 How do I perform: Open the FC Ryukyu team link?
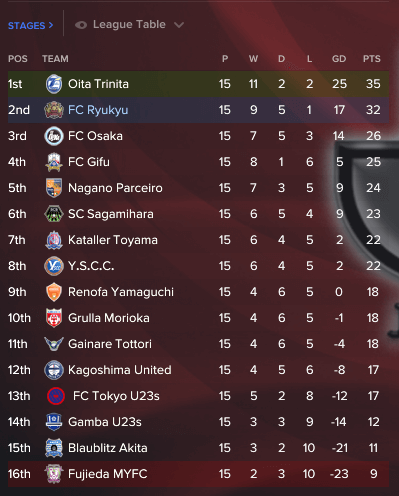(x=98, y=110)
